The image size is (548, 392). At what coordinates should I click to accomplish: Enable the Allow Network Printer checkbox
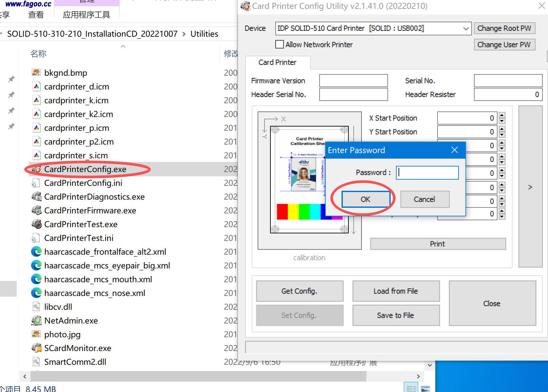280,45
